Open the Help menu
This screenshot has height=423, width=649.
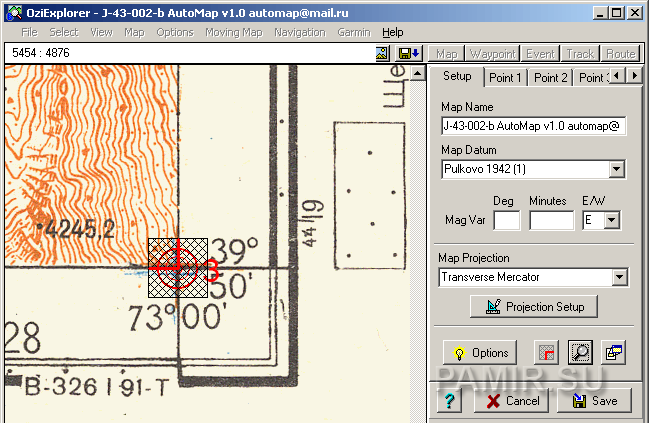point(392,32)
